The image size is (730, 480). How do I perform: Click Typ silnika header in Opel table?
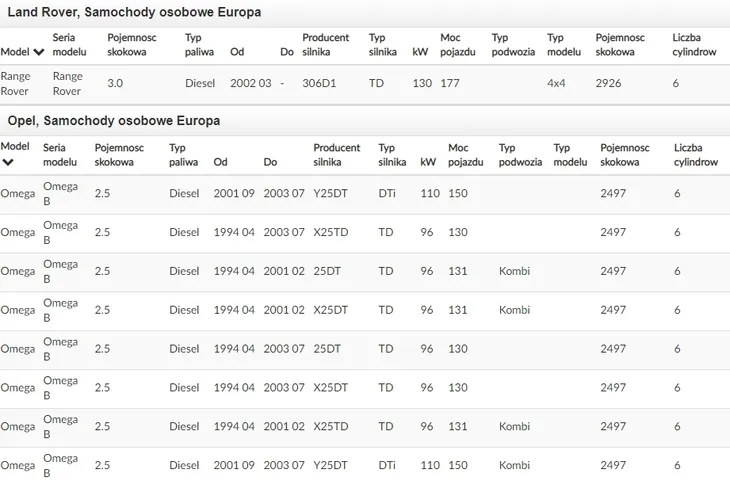tap(392, 155)
